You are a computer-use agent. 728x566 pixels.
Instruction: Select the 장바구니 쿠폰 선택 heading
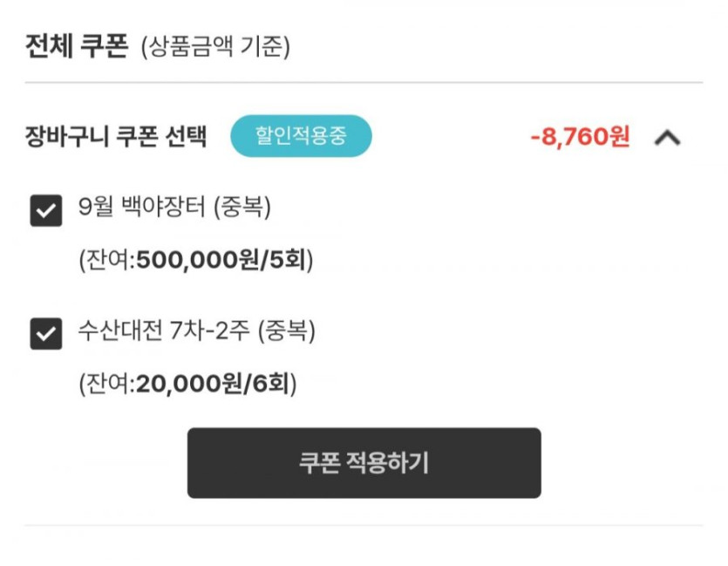117,138
